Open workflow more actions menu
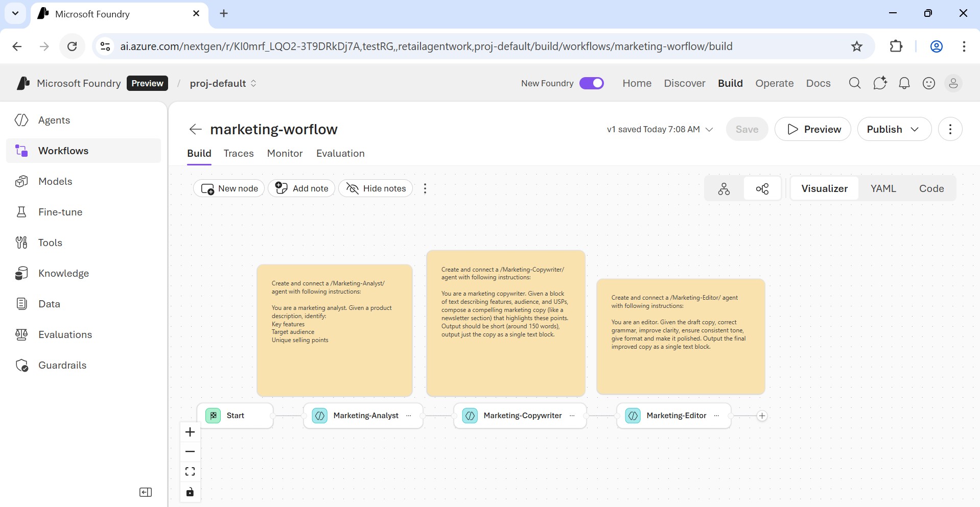Viewport: 980px width, 507px height. 950,129
